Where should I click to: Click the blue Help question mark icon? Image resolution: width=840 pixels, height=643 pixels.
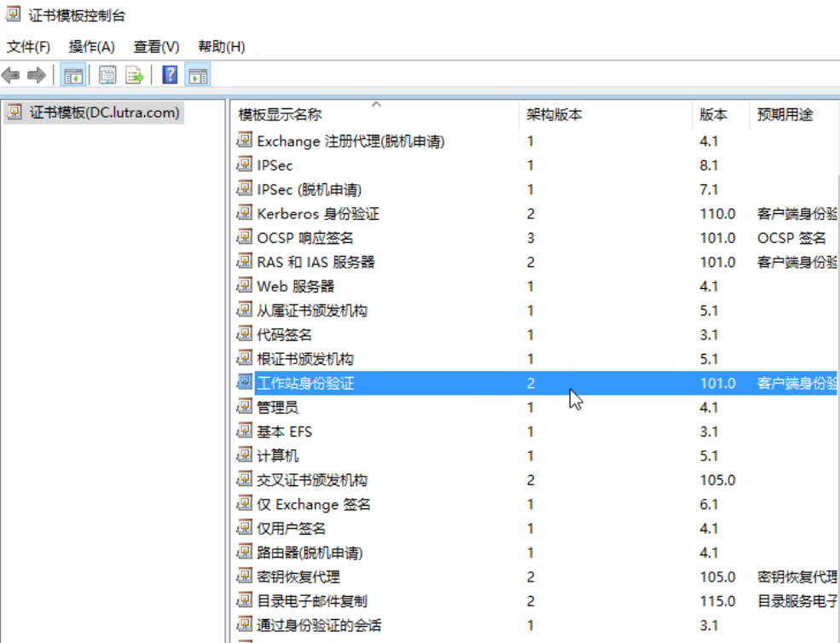pos(170,74)
